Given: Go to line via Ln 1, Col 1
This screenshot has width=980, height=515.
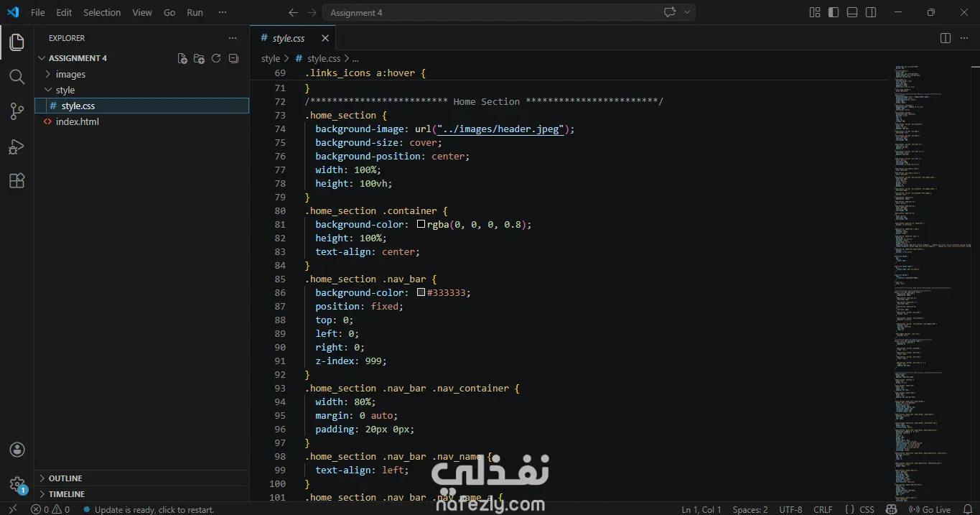Looking at the screenshot, I should [x=701, y=509].
